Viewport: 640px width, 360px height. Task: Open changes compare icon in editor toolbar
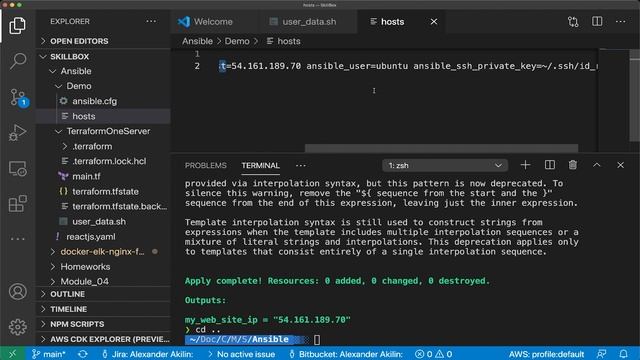click(573, 22)
